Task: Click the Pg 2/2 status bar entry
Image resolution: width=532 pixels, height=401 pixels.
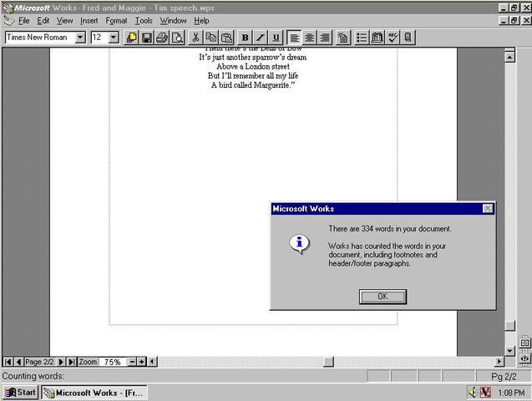Action: (x=504, y=377)
